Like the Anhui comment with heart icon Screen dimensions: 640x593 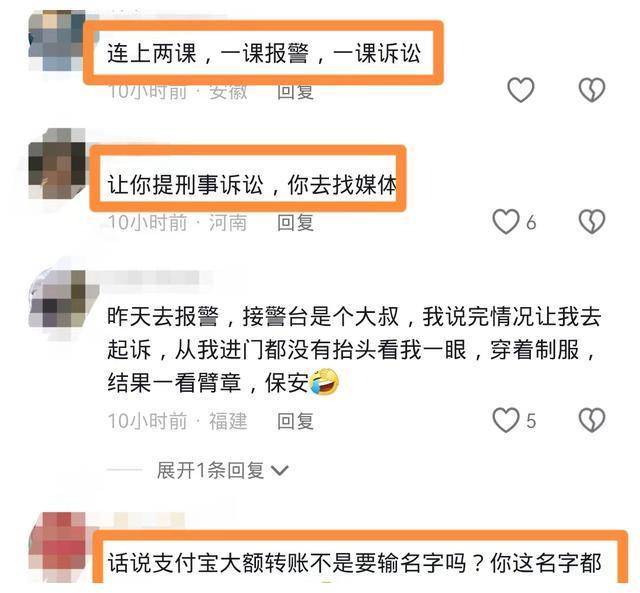tap(520, 90)
